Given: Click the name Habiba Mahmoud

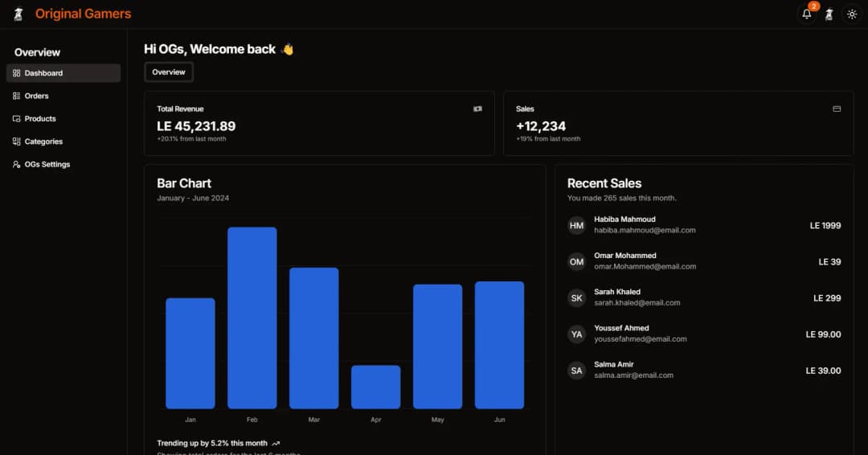Looking at the screenshot, I should pos(624,219).
